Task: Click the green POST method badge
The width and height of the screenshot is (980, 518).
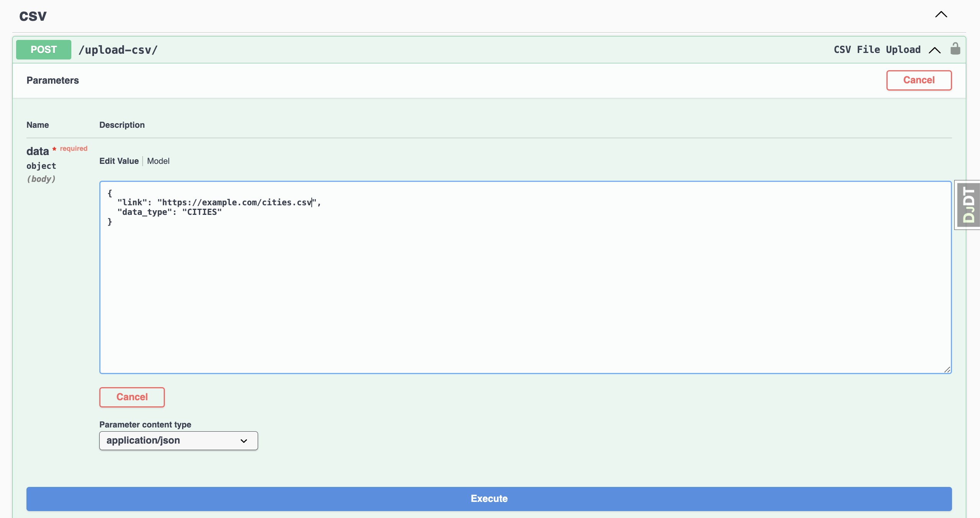Action: (x=44, y=49)
